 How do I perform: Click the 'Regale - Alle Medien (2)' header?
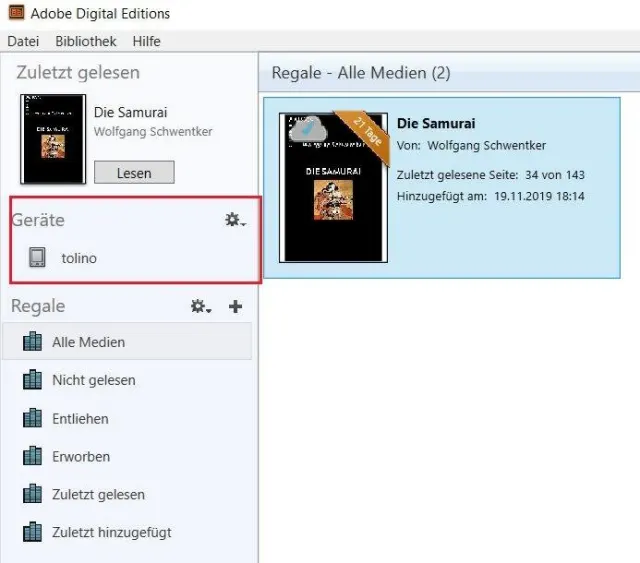click(x=361, y=73)
